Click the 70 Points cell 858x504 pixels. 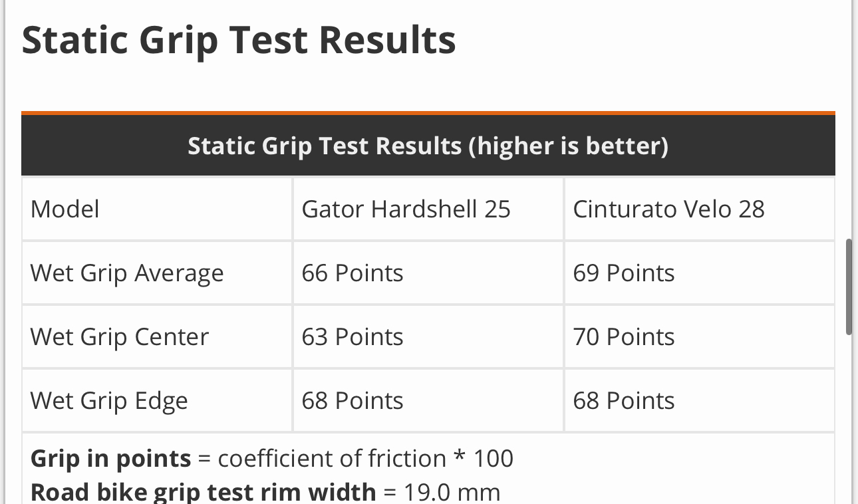(624, 337)
